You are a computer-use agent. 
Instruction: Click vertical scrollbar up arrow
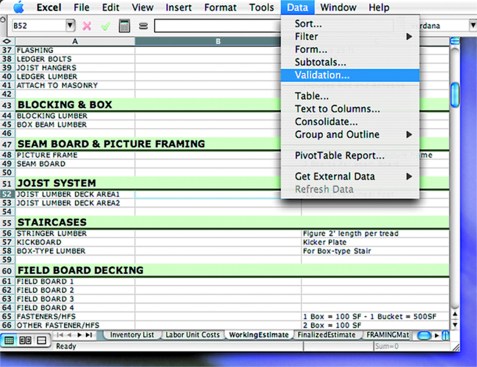(x=455, y=314)
